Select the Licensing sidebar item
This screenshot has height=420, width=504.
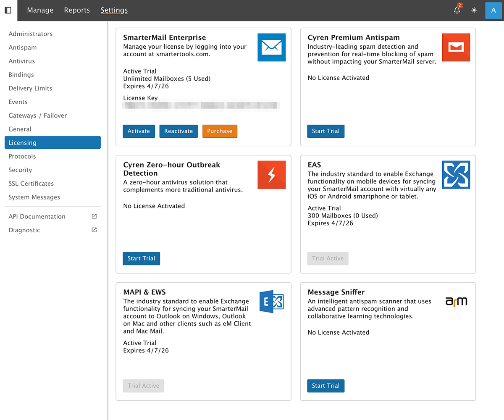click(x=52, y=142)
